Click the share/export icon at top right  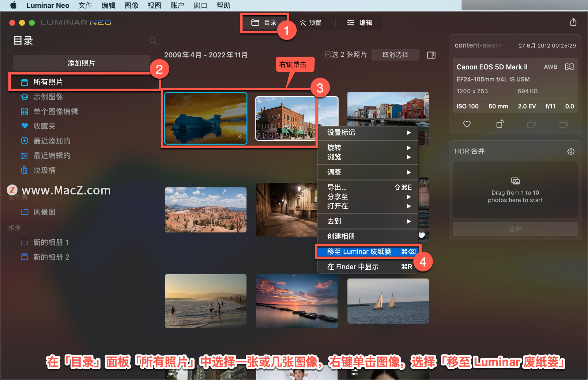point(573,22)
